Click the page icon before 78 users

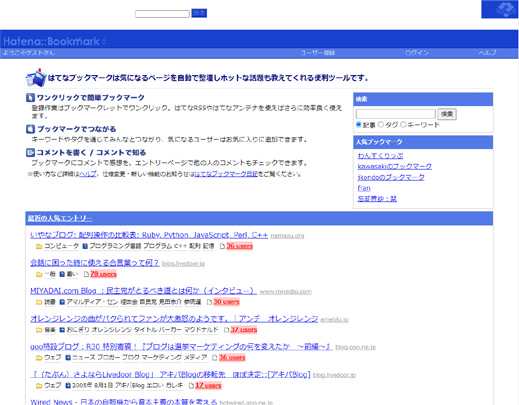(x=86, y=274)
